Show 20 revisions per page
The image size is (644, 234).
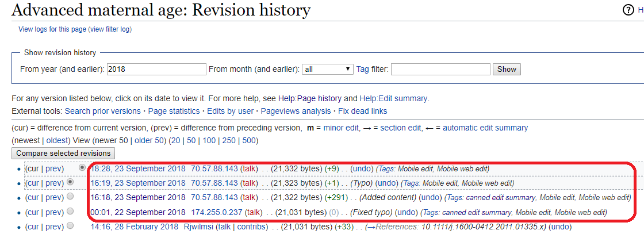[x=175, y=140]
